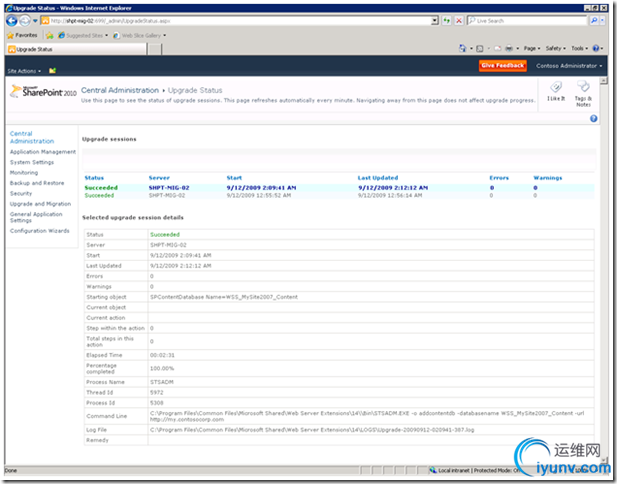Click the Give Feedback button
This screenshot has height=484, width=617.
coord(502,66)
